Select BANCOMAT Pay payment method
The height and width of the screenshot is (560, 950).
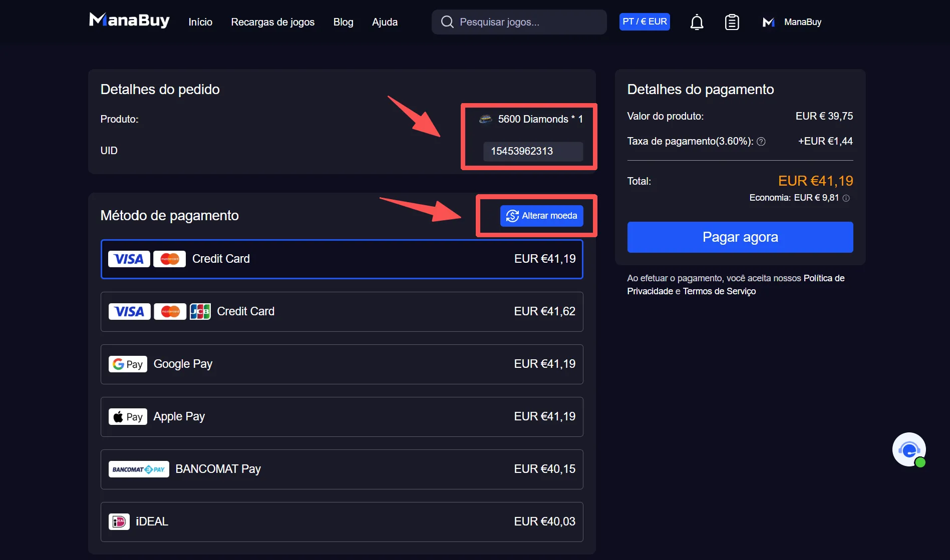click(342, 469)
